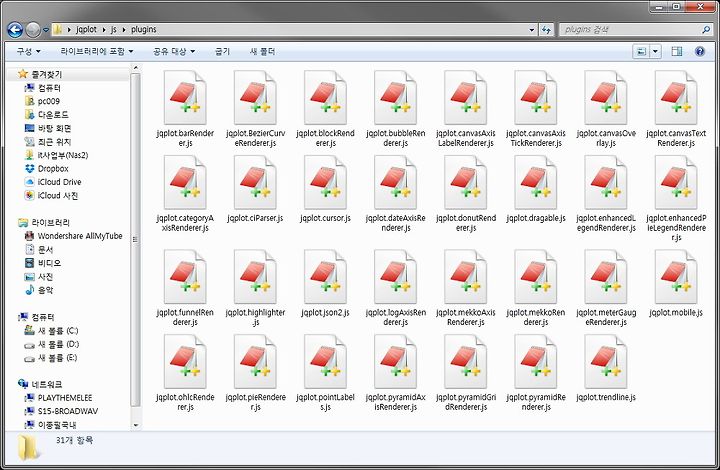Open S15-BROADWAV network computer
The height and width of the screenshot is (470, 720).
(61, 411)
